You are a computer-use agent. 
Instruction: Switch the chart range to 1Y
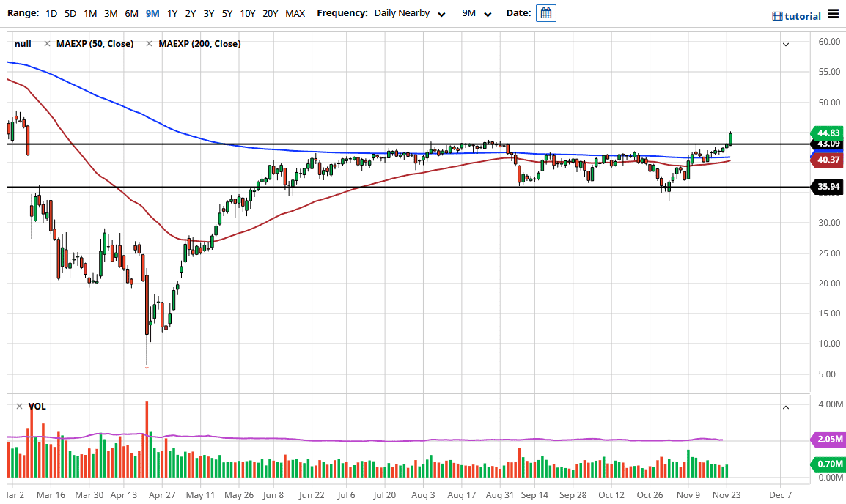pos(172,13)
